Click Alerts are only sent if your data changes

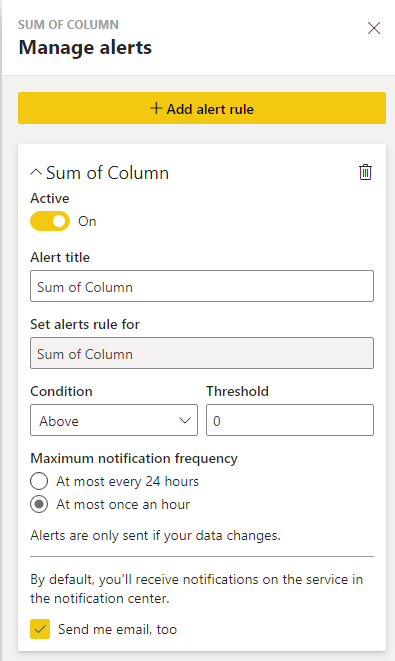coord(156,535)
